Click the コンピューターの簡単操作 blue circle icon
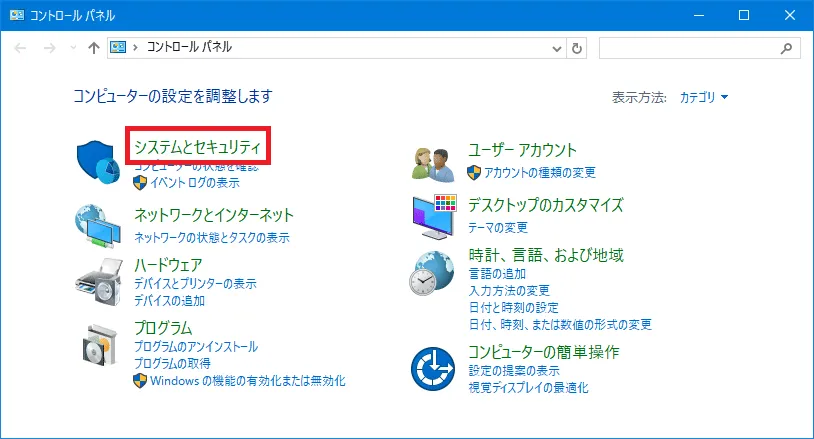The image size is (814, 439). (x=432, y=369)
